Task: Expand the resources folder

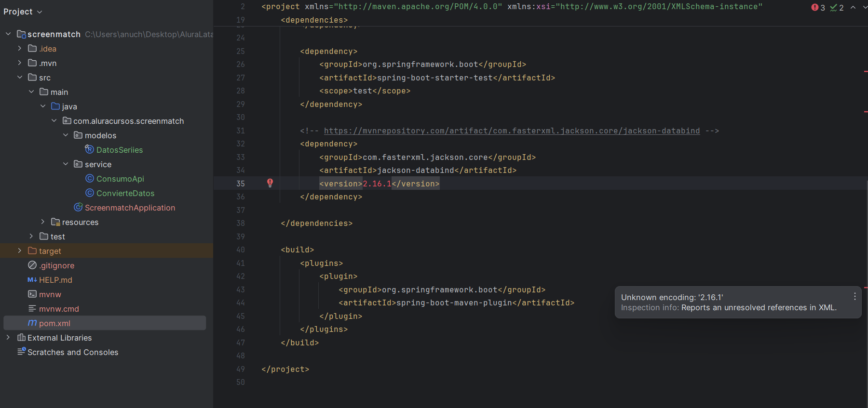Action: (43, 222)
